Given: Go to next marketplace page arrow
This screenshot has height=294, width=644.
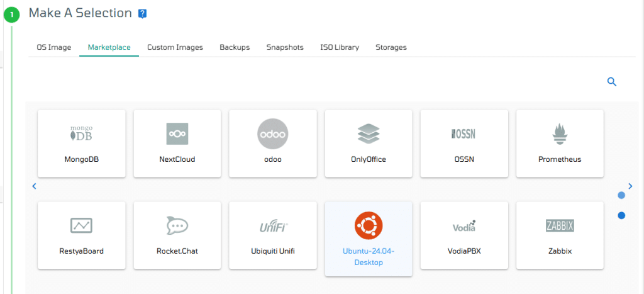Looking at the screenshot, I should tap(630, 186).
